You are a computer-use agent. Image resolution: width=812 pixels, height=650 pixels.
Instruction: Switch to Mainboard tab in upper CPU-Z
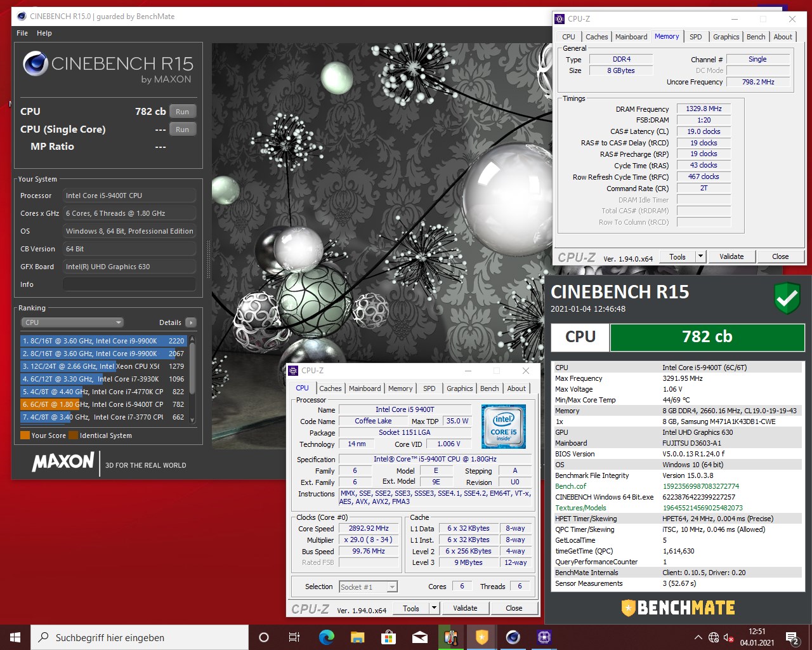[x=631, y=37]
